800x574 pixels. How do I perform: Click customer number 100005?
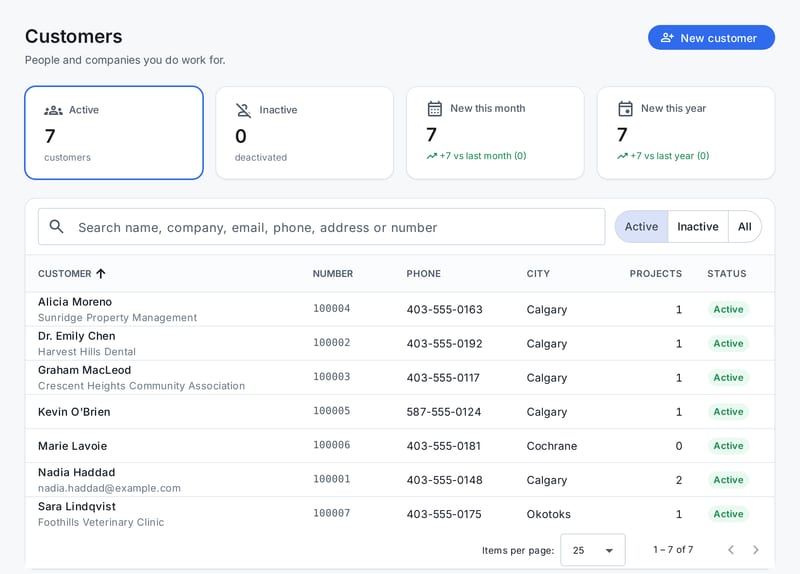[332, 411]
